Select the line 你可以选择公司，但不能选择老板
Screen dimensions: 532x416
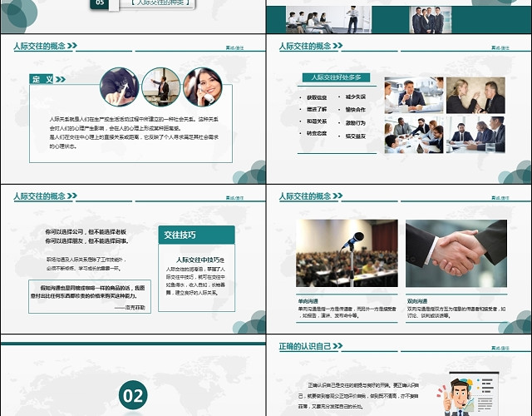pyautogui.click(x=86, y=232)
